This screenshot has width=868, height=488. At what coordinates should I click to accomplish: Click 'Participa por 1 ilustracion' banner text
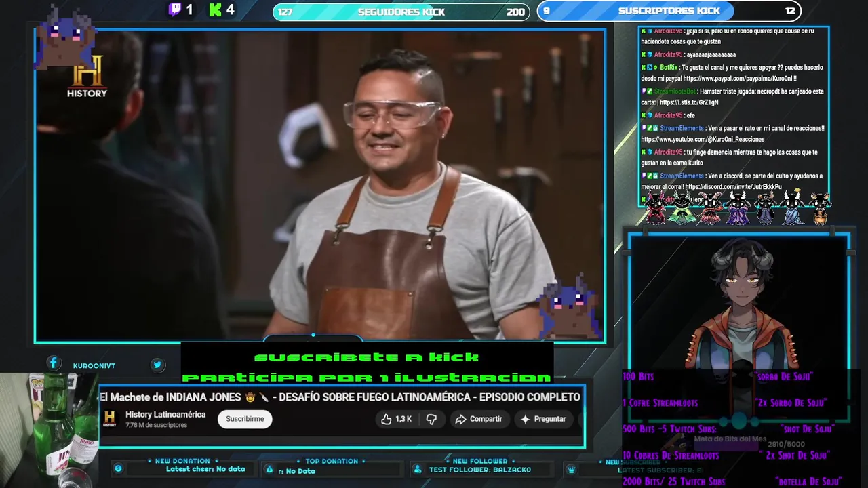tap(366, 377)
